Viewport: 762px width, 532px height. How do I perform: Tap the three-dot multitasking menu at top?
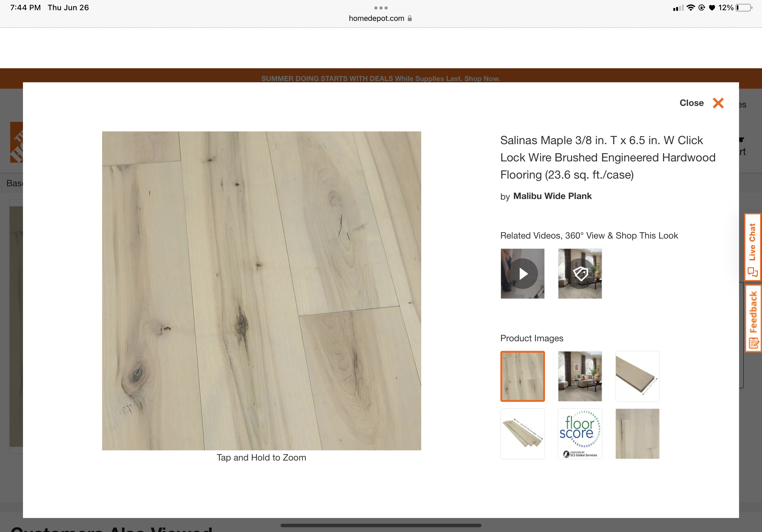[x=381, y=8]
